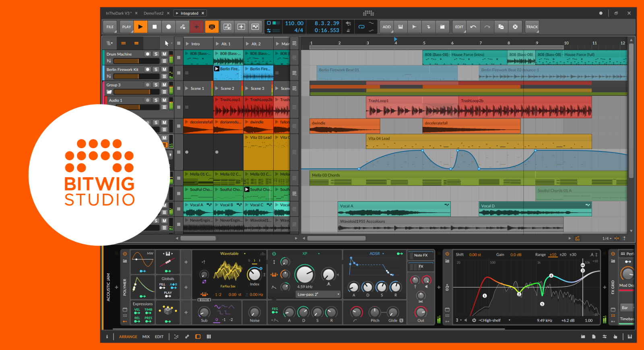The height and width of the screenshot is (350, 644).
Task: Click the Stop transport button
Action: [155, 27]
